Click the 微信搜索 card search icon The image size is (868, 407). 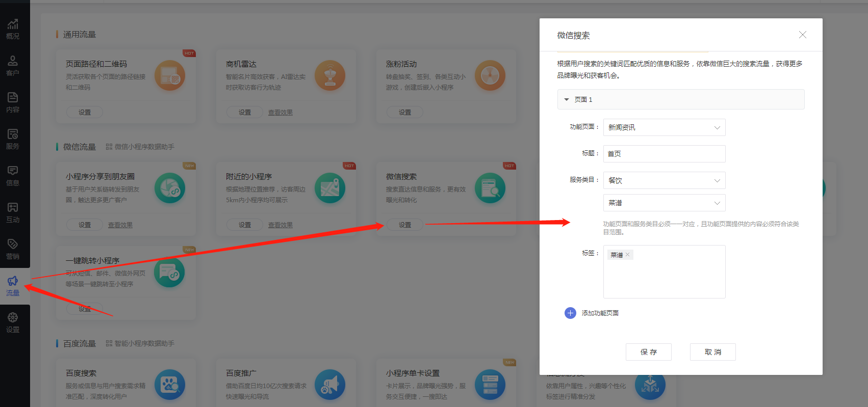[490, 188]
